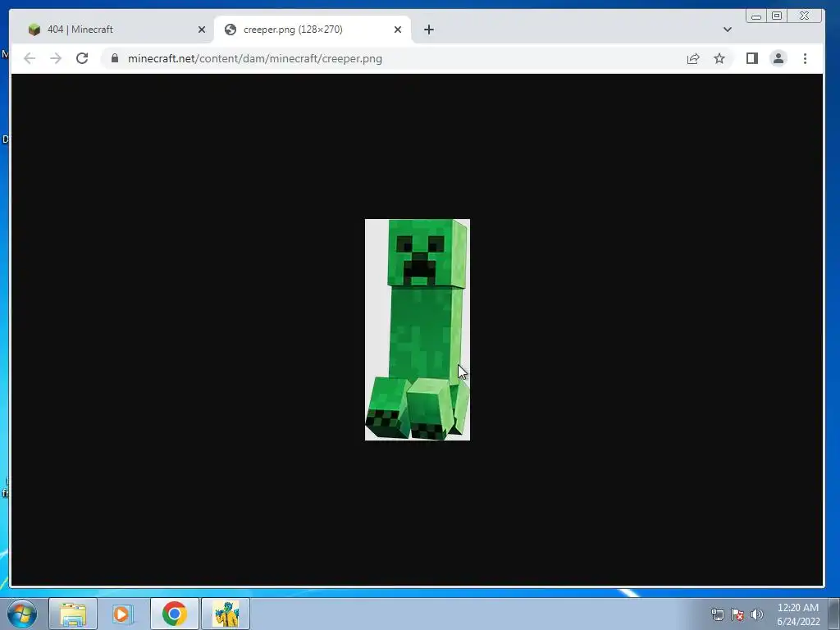840x630 pixels.
Task: Minimize the Chrome window
Action: pyautogui.click(x=756, y=16)
